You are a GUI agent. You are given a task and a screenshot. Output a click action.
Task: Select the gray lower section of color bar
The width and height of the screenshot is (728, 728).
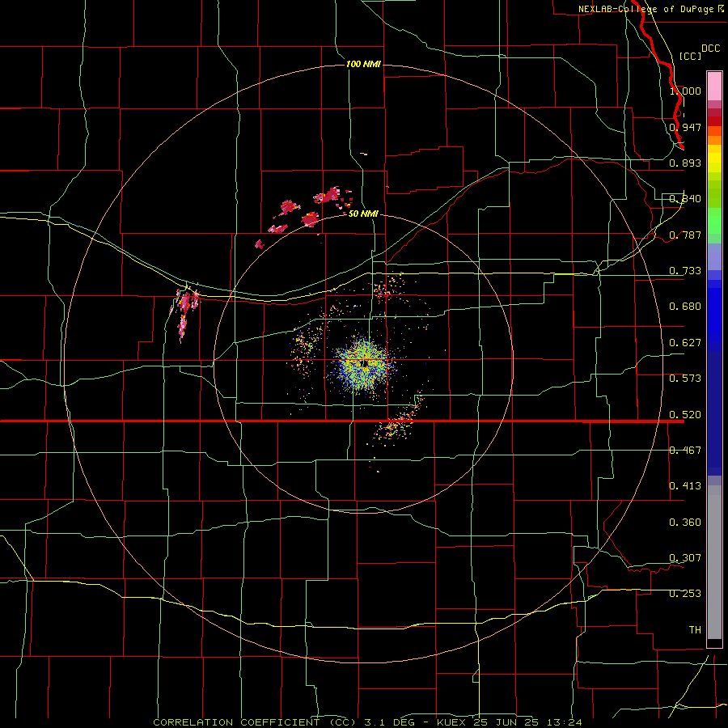pyautogui.click(x=714, y=562)
